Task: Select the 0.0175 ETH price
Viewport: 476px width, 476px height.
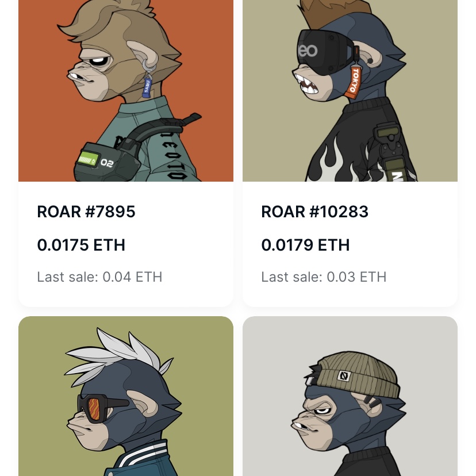Action: click(x=81, y=245)
